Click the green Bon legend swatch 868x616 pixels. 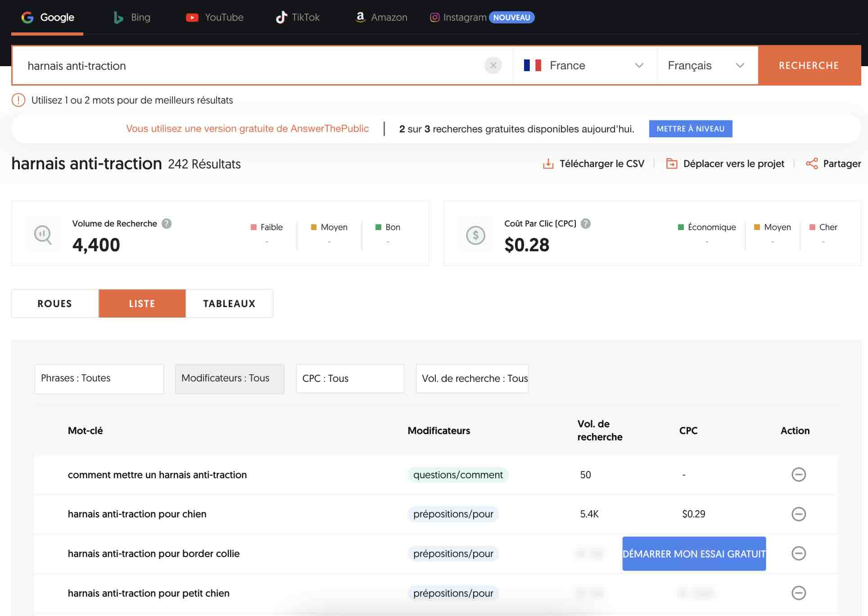379,227
